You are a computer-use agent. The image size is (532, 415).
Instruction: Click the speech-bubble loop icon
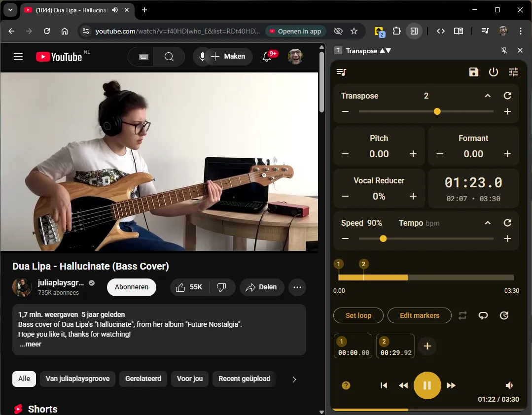tap(483, 315)
